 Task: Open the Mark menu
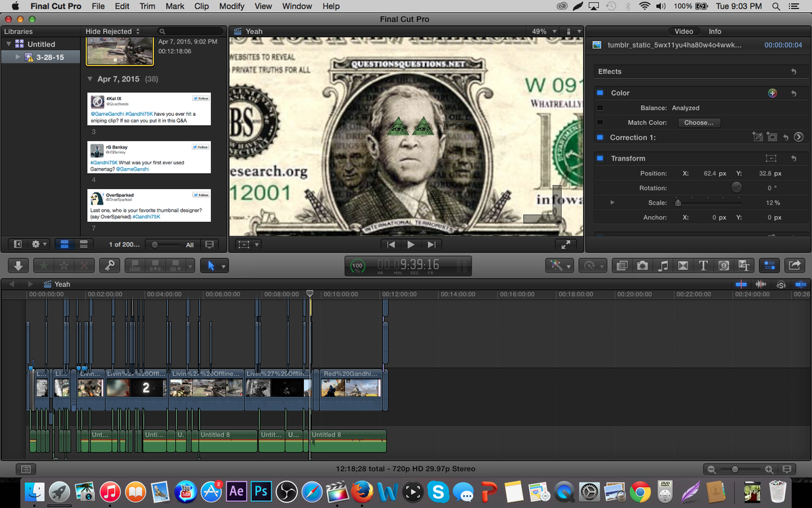pyautogui.click(x=175, y=6)
